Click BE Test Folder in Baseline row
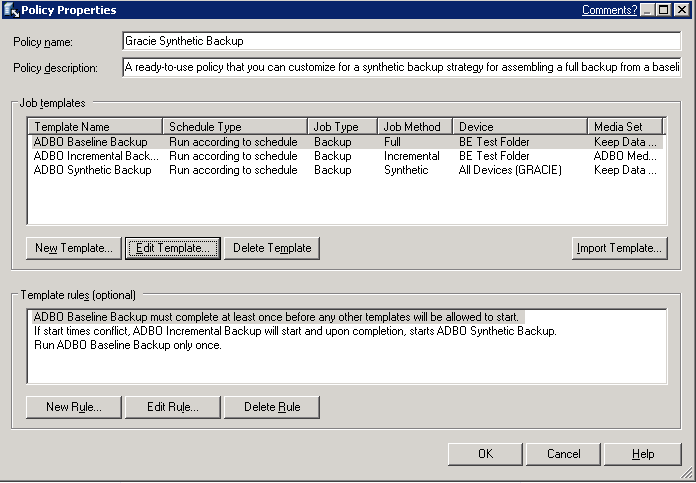696x483 pixels. click(x=494, y=142)
